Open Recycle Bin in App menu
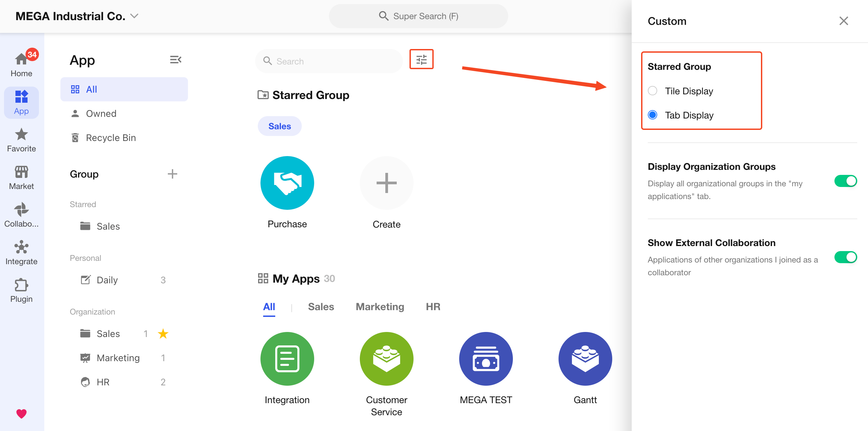 tap(110, 138)
